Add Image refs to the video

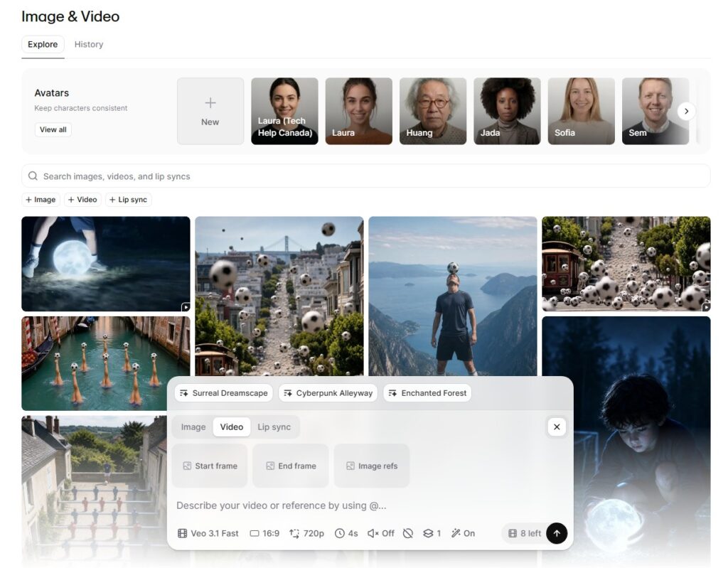(371, 466)
